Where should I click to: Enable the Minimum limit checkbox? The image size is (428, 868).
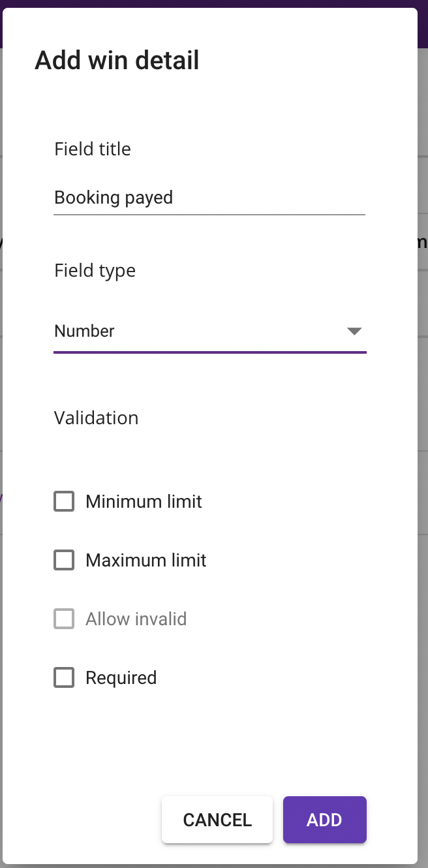[64, 502]
